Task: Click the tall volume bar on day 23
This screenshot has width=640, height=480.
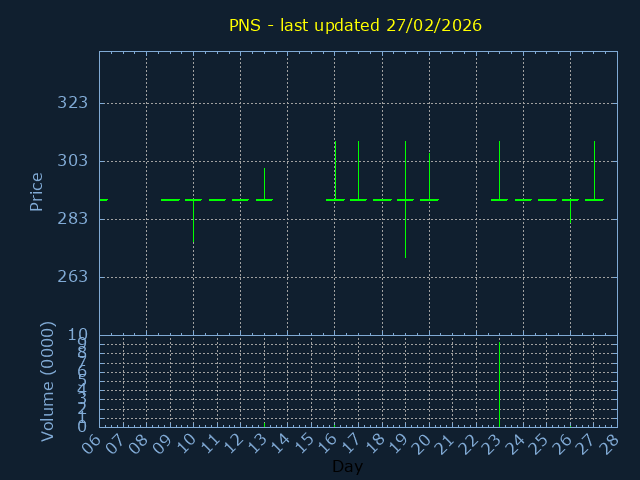Action: 499,385
